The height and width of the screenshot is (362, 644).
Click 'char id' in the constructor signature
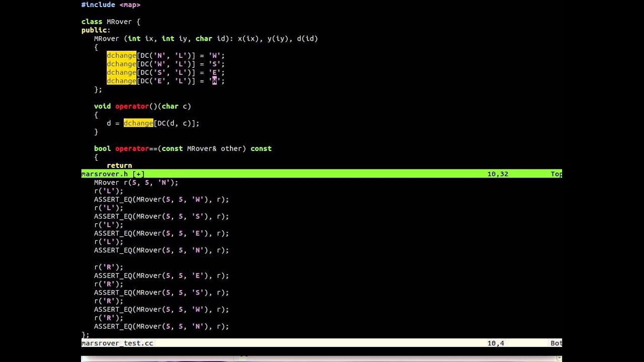pos(210,38)
